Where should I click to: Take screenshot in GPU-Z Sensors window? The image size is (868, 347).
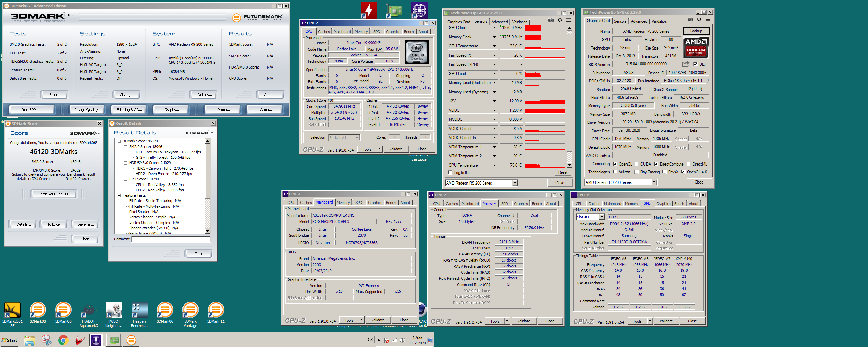pos(551,20)
